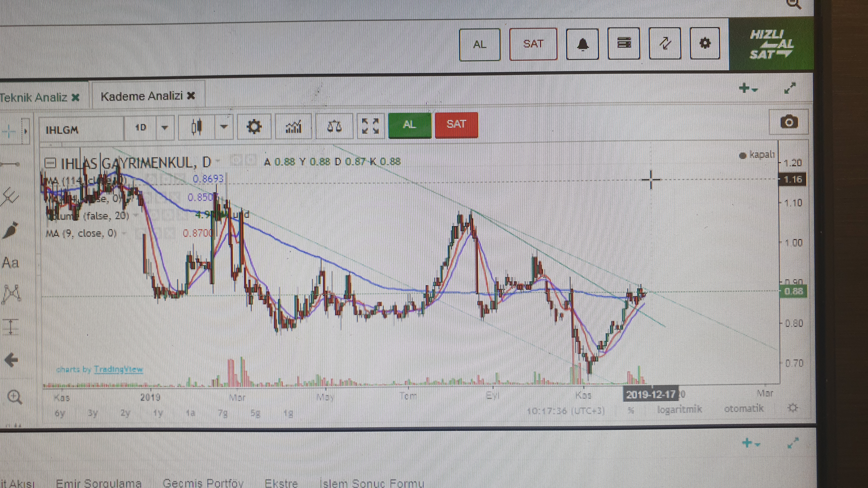
Task: Click the 10:17:36 (UTC+3) timezone clock
Action: (566, 411)
